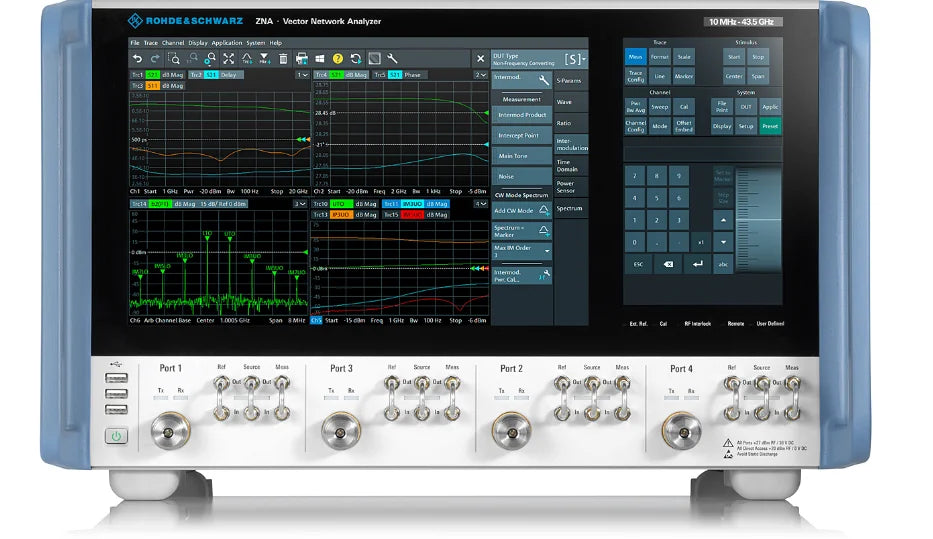Screen dimensions: 933x539
Task: Open Intermod. settings wrench button
Action: pos(521,80)
